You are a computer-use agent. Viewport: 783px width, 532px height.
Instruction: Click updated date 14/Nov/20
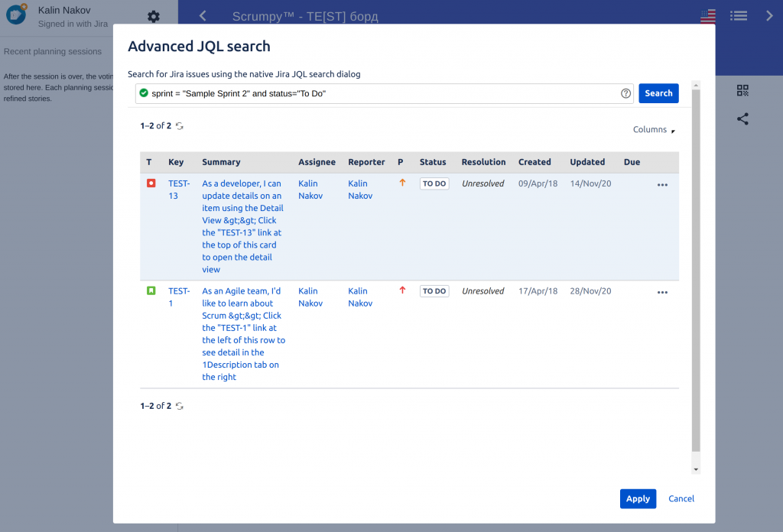click(x=590, y=183)
